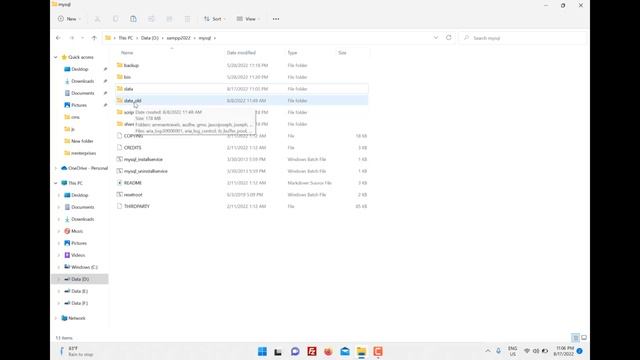This screenshot has height=360, width=640.
Task: Select Windows (C:) drive in sidebar
Action: click(x=80, y=267)
